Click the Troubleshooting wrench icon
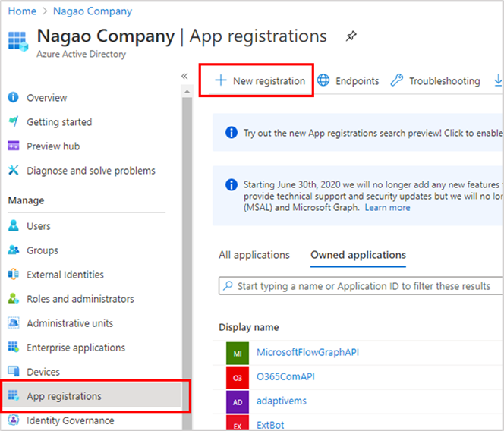This screenshot has width=504, height=431. (x=397, y=80)
